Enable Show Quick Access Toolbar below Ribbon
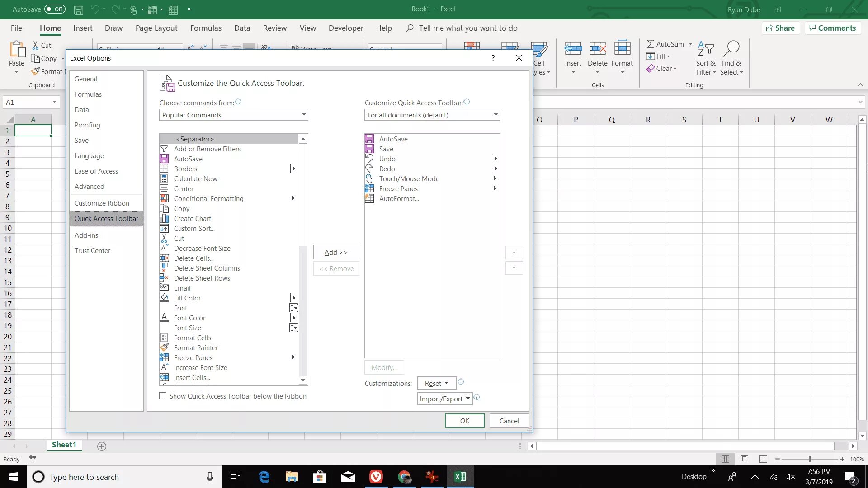The image size is (868, 488). coord(163,396)
